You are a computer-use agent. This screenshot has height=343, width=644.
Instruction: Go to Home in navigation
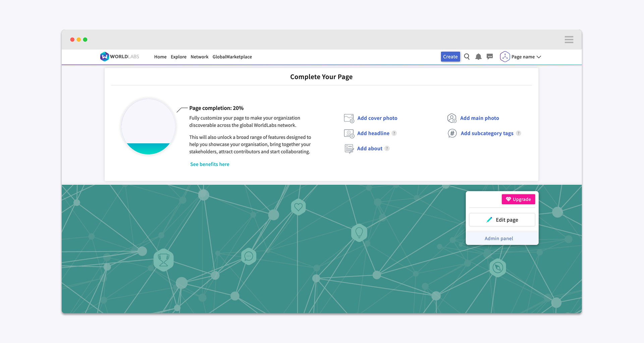pyautogui.click(x=160, y=57)
